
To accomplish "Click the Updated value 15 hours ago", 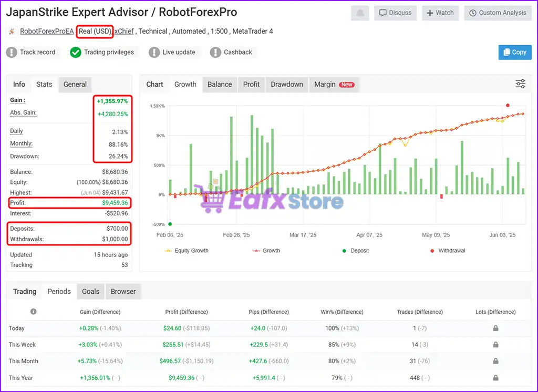I will [x=111, y=255].
